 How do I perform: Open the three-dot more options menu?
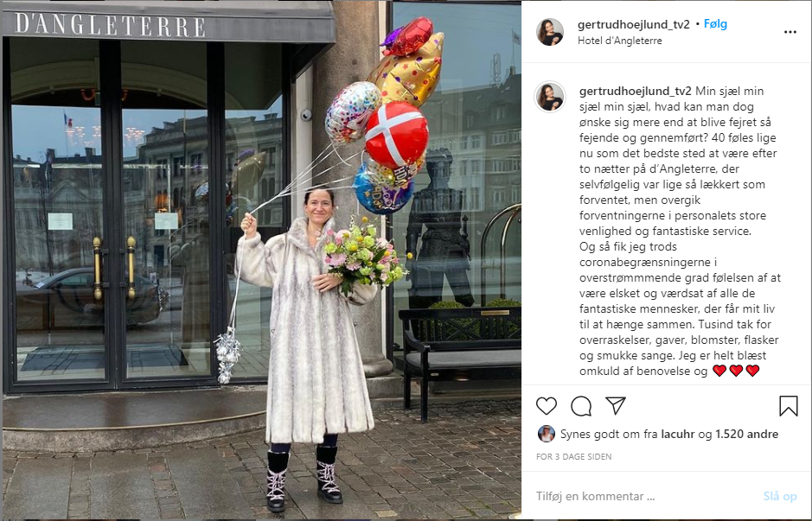point(790,32)
